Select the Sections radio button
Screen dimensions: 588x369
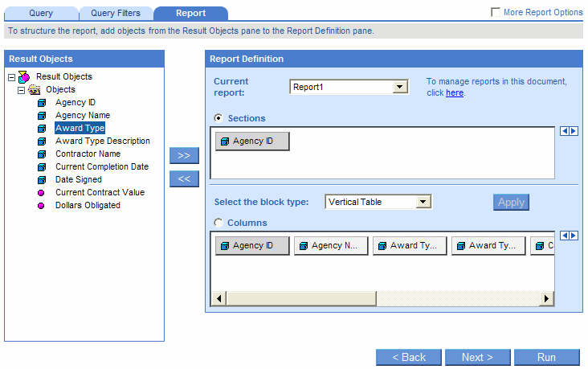(218, 118)
